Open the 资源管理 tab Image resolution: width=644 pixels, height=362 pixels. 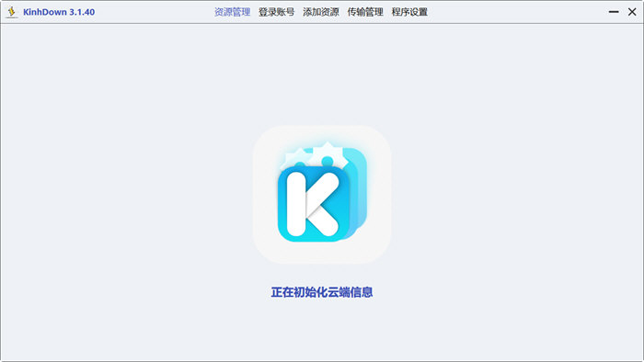[232, 12]
